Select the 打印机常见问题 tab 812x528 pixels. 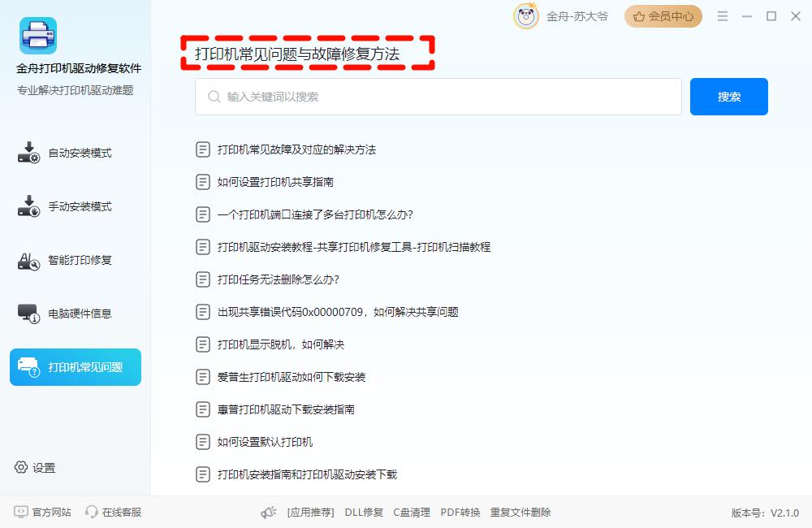(x=76, y=367)
